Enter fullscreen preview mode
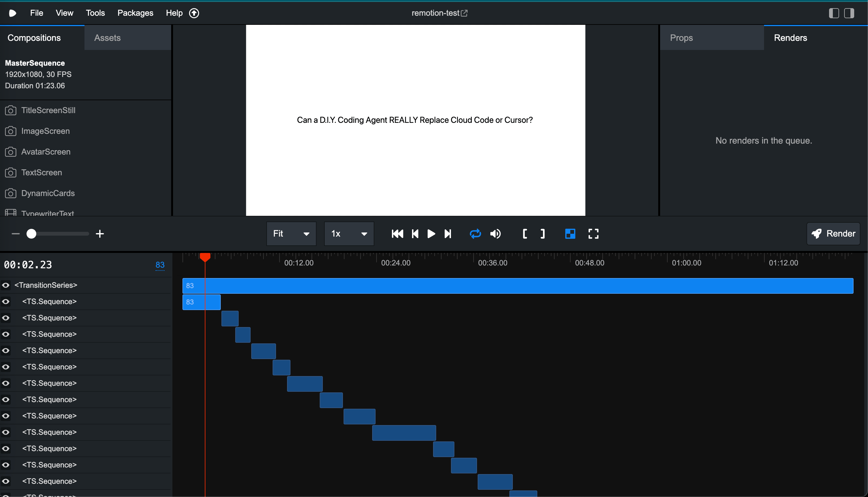 click(593, 233)
